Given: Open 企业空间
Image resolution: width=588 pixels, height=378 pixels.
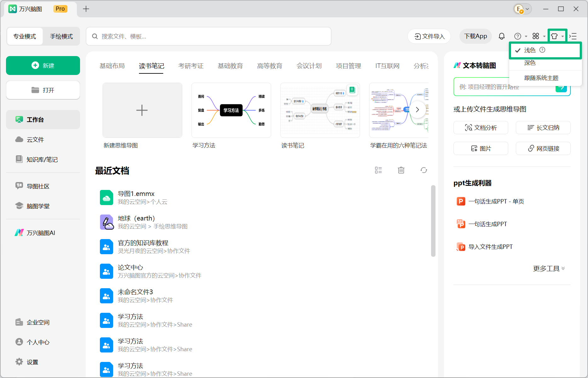Looking at the screenshot, I should click(43, 322).
